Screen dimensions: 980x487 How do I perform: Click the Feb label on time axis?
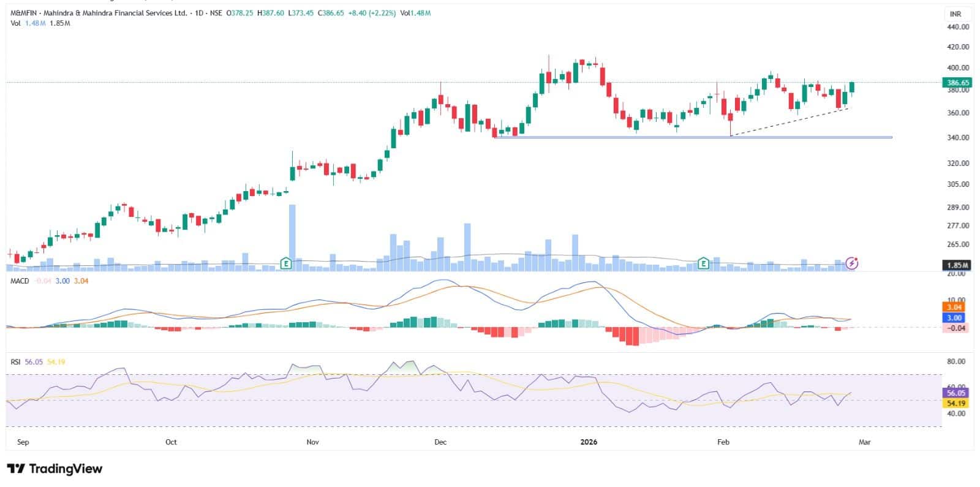(723, 442)
